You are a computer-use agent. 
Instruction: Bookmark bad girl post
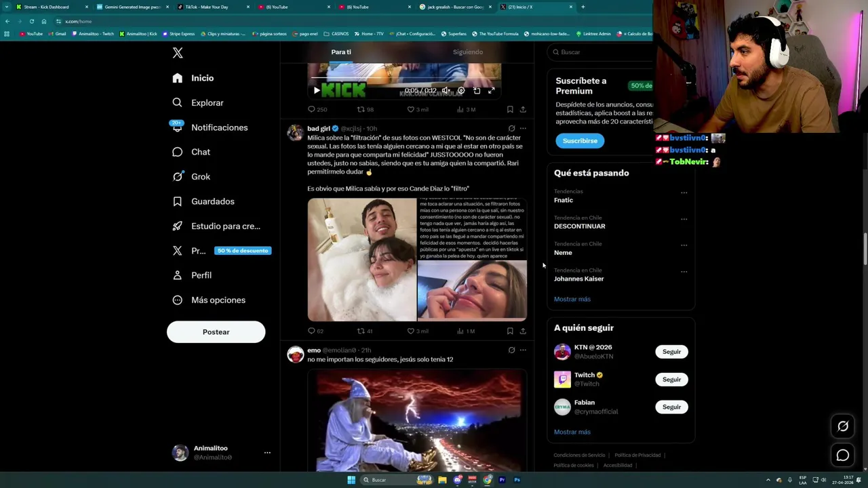point(510,331)
